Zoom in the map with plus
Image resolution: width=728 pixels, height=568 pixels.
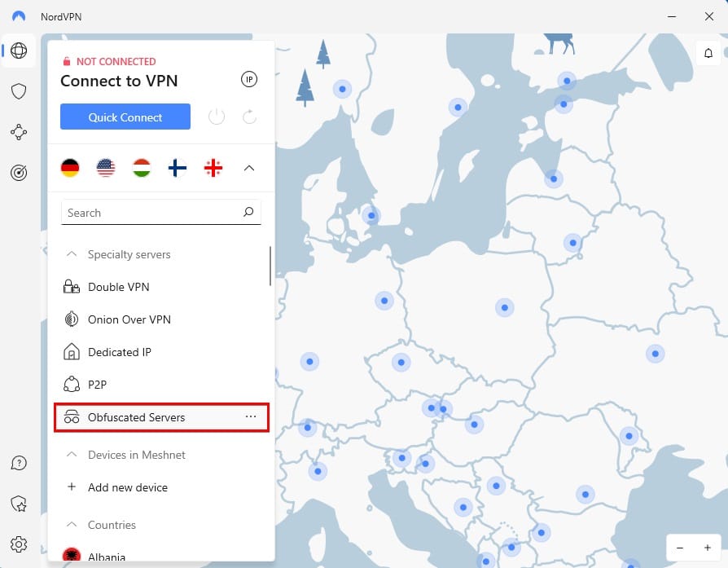(x=708, y=548)
